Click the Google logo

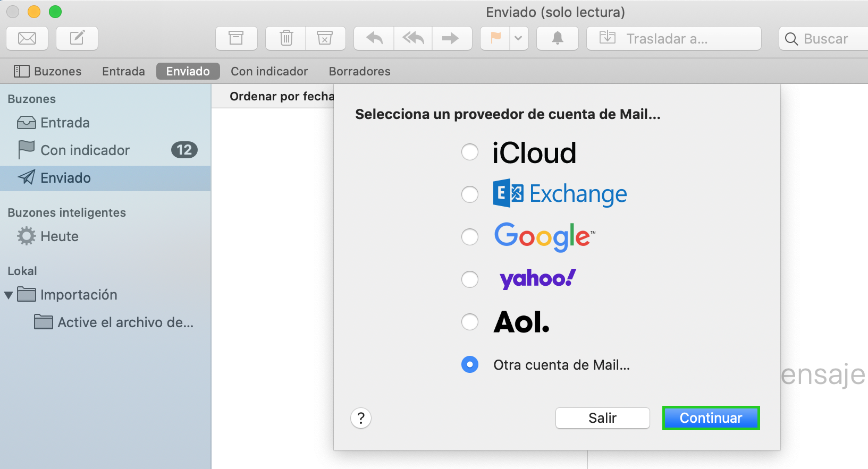pyautogui.click(x=545, y=237)
